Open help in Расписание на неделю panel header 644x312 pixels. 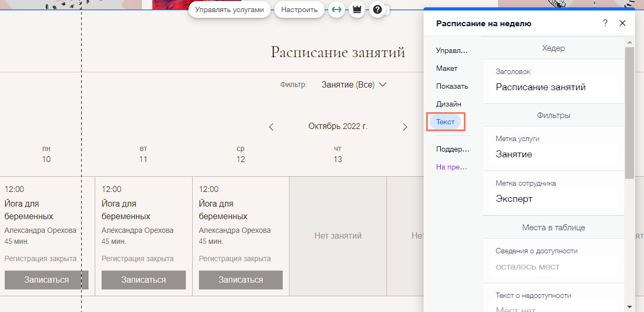tap(605, 23)
